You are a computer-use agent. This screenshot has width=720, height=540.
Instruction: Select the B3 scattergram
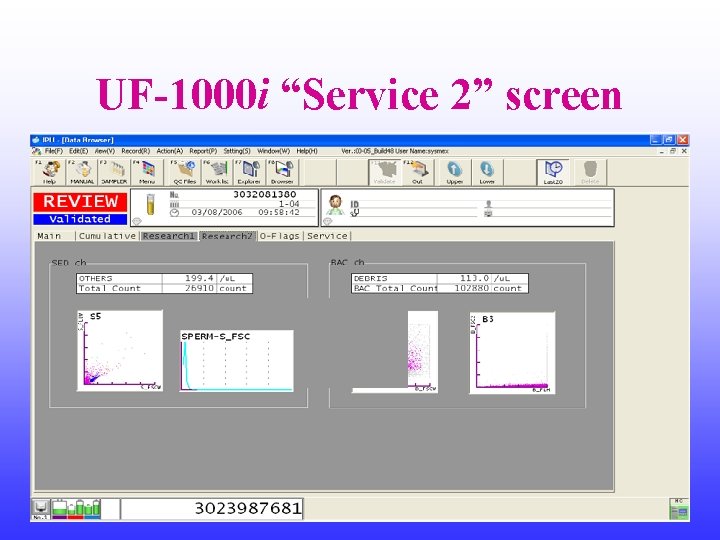(x=512, y=353)
